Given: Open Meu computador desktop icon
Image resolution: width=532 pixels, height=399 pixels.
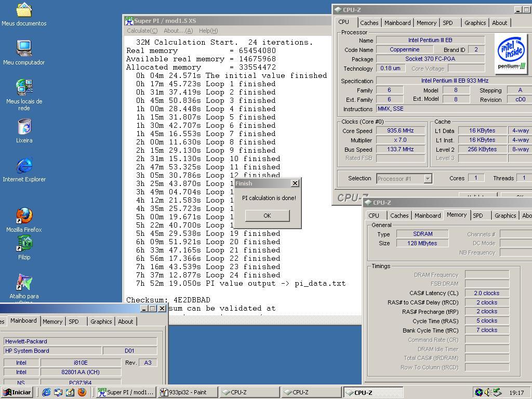Looking at the screenshot, I should tap(24, 52).
